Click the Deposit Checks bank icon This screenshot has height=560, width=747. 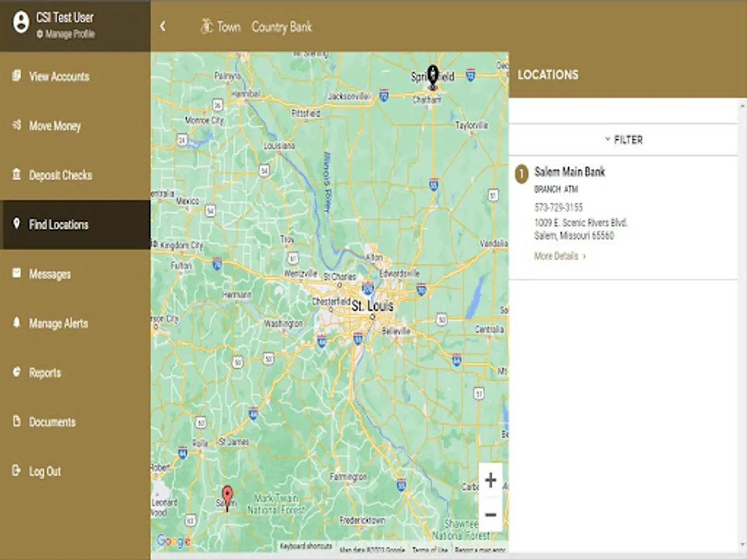coord(17,175)
